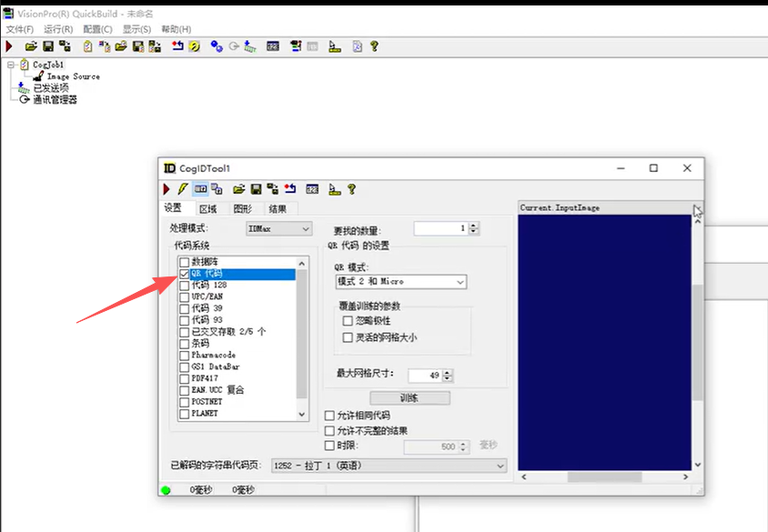This screenshot has width=768, height=532.
Task: Enable the 时限 timeout checkbox
Action: 329,446
